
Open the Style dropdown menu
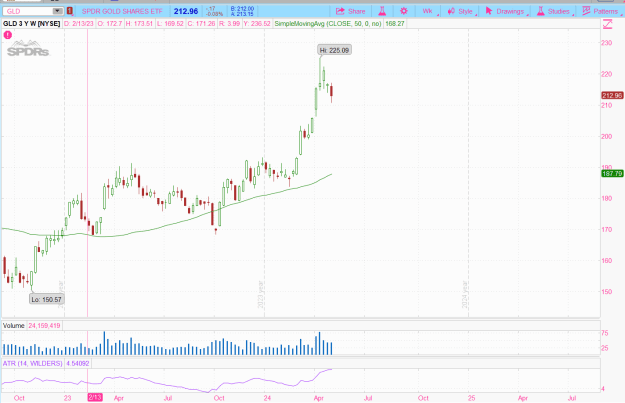pyautogui.click(x=461, y=11)
